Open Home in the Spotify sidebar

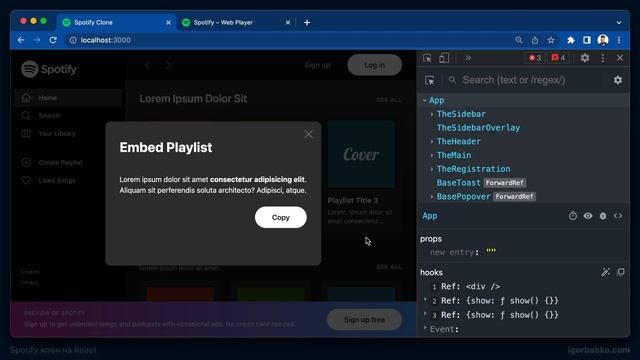click(x=68, y=98)
